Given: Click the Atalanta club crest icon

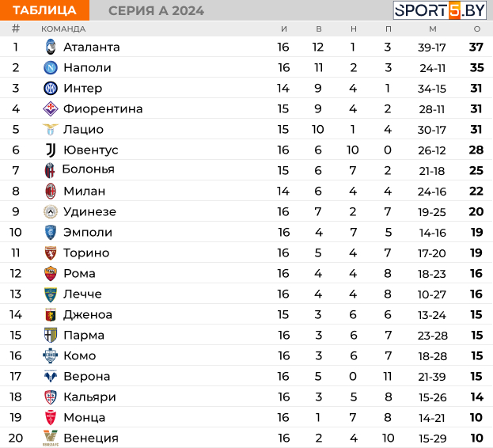Looking at the screenshot, I should [51, 47].
